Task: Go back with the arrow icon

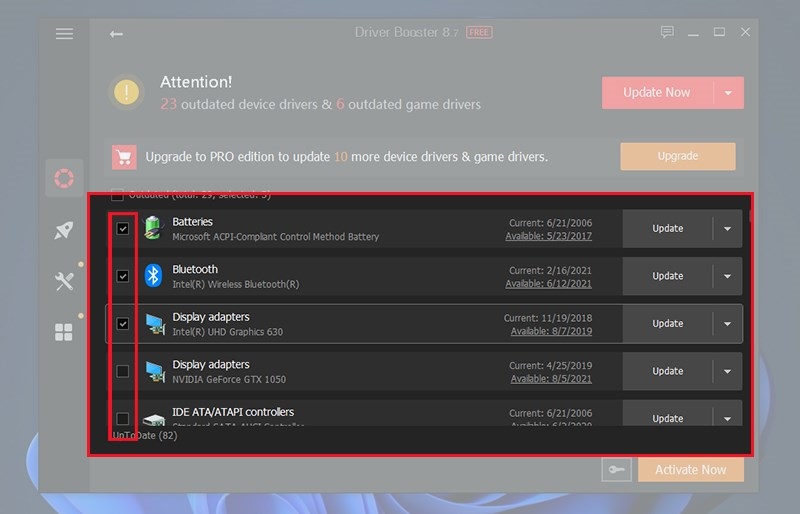Action: [x=116, y=34]
